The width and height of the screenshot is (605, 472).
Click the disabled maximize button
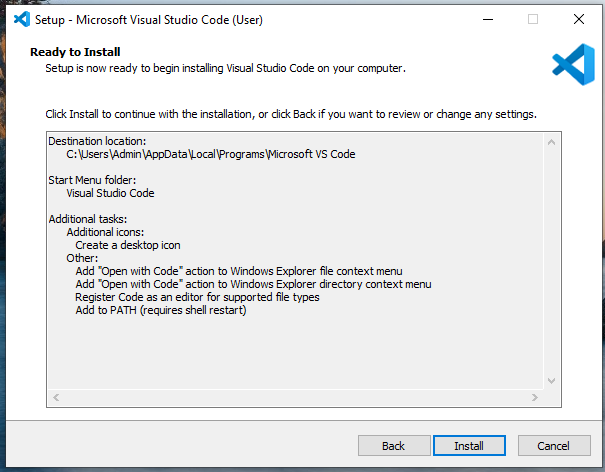tap(533, 19)
